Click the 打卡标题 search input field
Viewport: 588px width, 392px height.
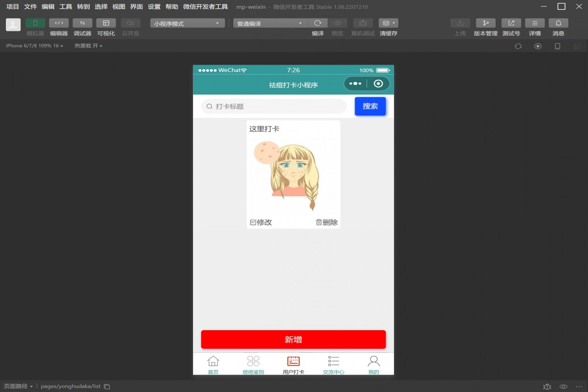click(x=273, y=106)
